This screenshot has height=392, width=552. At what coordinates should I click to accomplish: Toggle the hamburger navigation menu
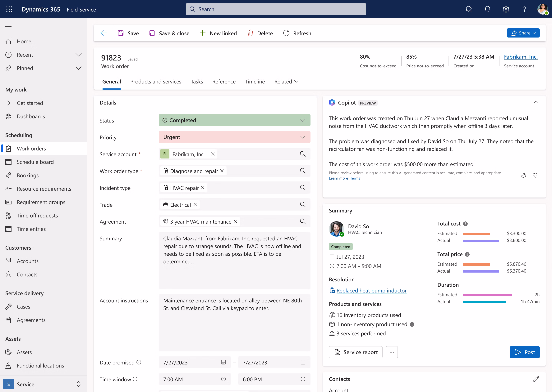(8, 27)
